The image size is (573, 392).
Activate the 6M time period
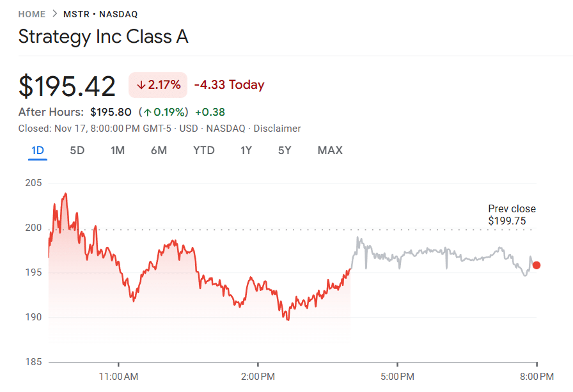click(x=159, y=150)
